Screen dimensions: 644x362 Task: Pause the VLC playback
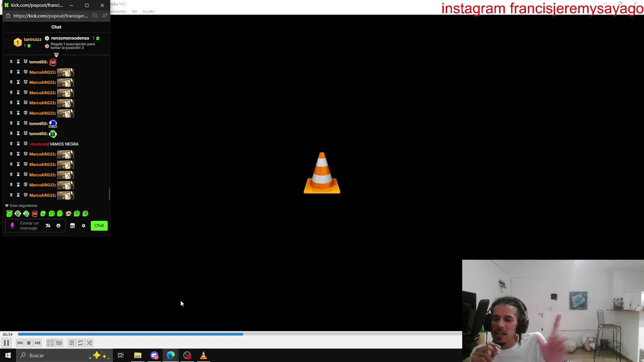[x=7, y=343]
